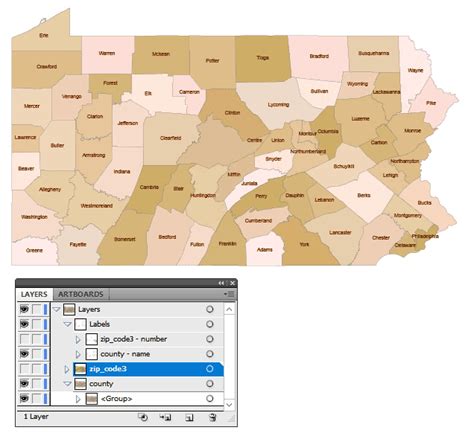Hide the Labels layer
Image resolution: width=474 pixels, height=436 pixels.
coord(24,324)
